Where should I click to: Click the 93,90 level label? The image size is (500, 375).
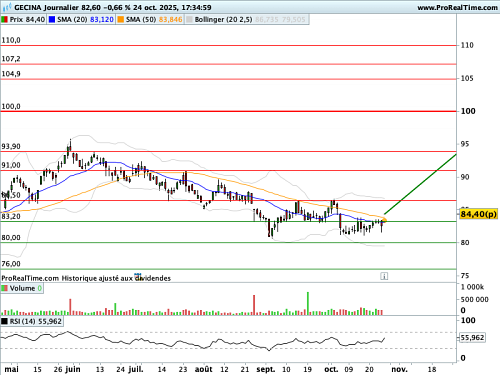[11, 146]
